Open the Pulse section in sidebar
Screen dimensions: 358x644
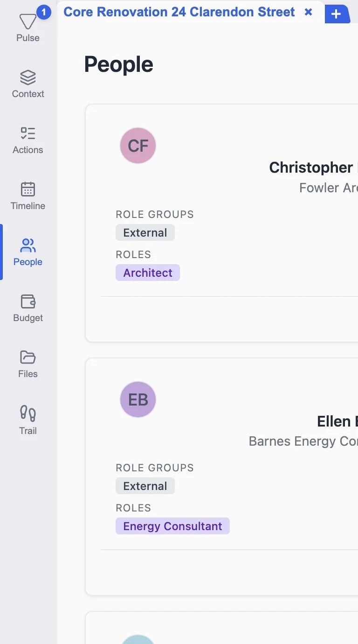pyautogui.click(x=28, y=27)
